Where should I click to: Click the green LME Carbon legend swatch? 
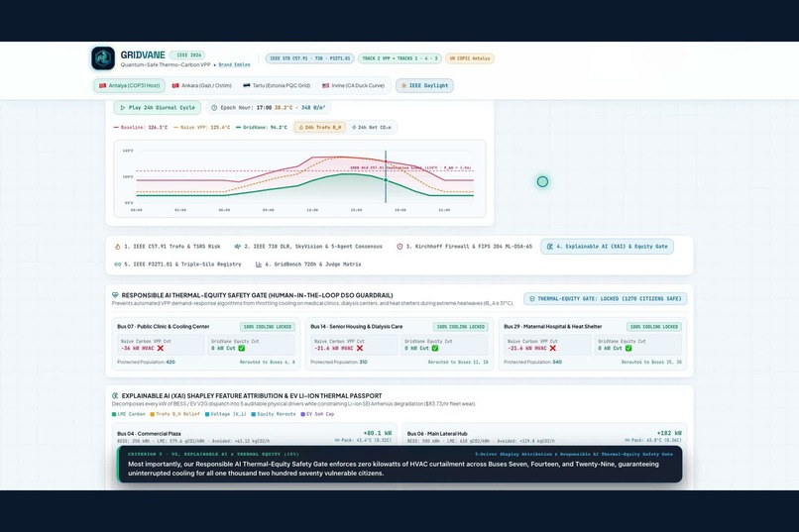(114, 414)
